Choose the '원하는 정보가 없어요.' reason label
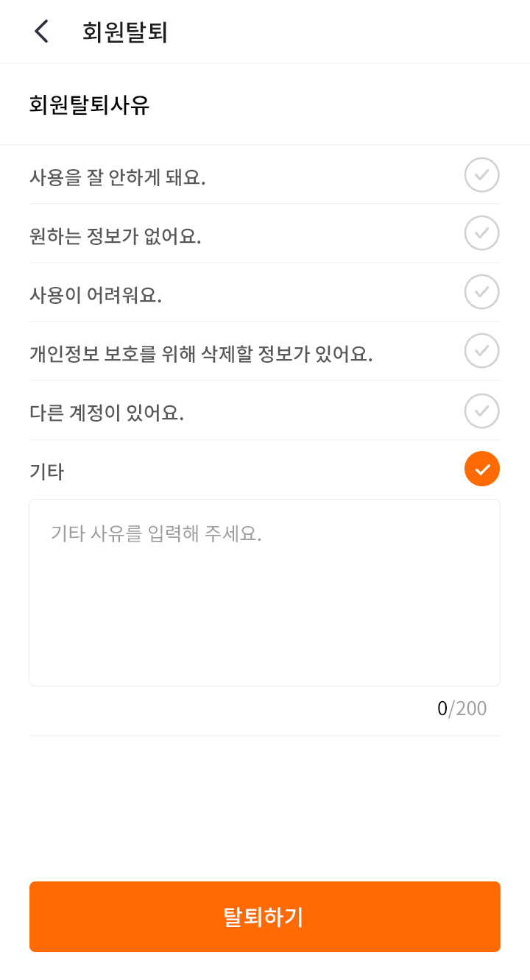 click(x=115, y=236)
